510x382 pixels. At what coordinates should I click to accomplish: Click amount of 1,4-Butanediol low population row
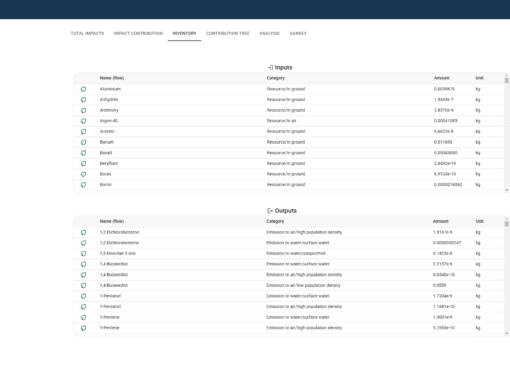439,286
